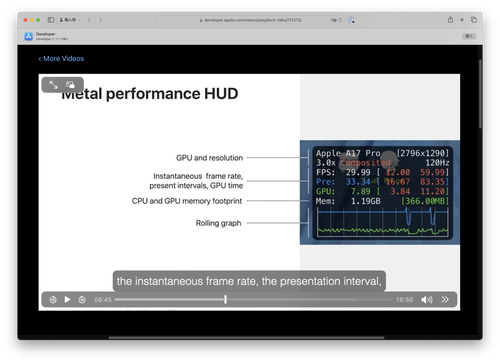
Task: Open the Share menu in Safari toolbar
Action: [450, 20]
